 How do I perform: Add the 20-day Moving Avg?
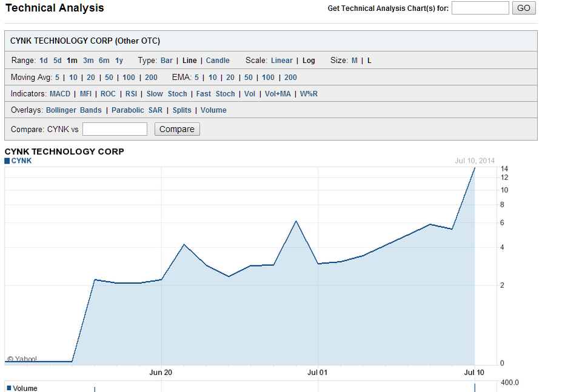point(91,78)
